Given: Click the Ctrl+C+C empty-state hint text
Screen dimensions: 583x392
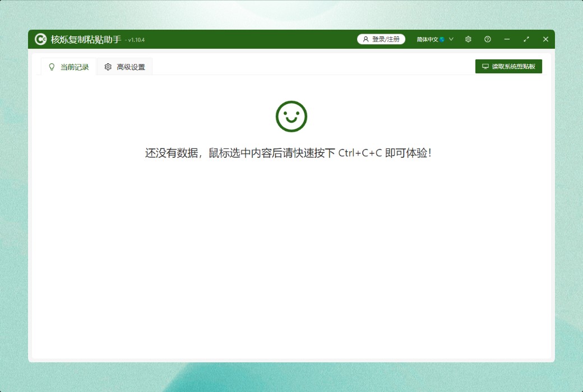Looking at the screenshot, I should pyautogui.click(x=288, y=153).
